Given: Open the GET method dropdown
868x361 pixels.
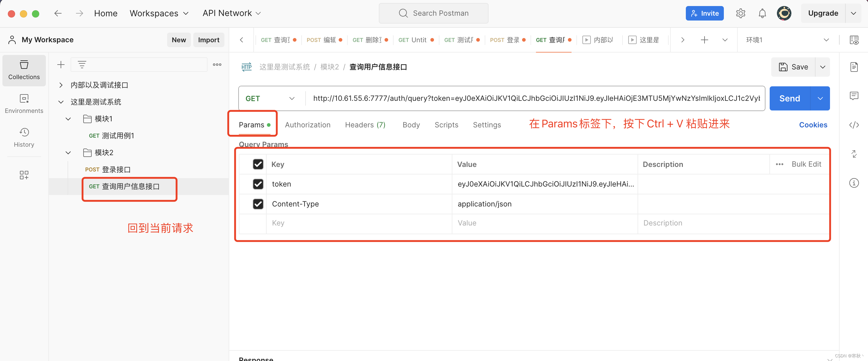Looking at the screenshot, I should click(x=292, y=98).
